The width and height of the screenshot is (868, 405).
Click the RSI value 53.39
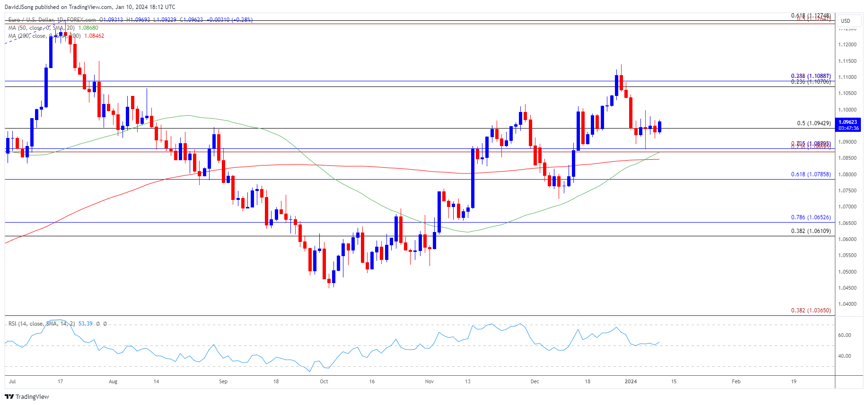(x=86, y=324)
